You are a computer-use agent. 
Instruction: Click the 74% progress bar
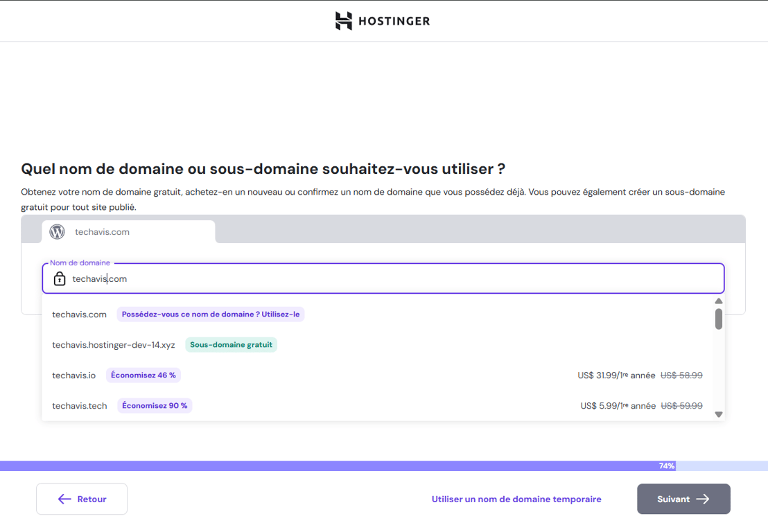[665, 465]
